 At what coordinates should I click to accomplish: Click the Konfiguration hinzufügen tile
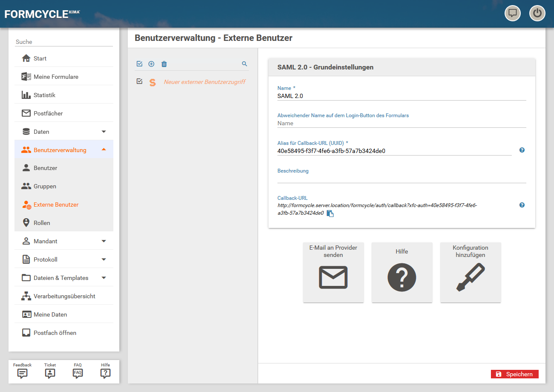470,273
